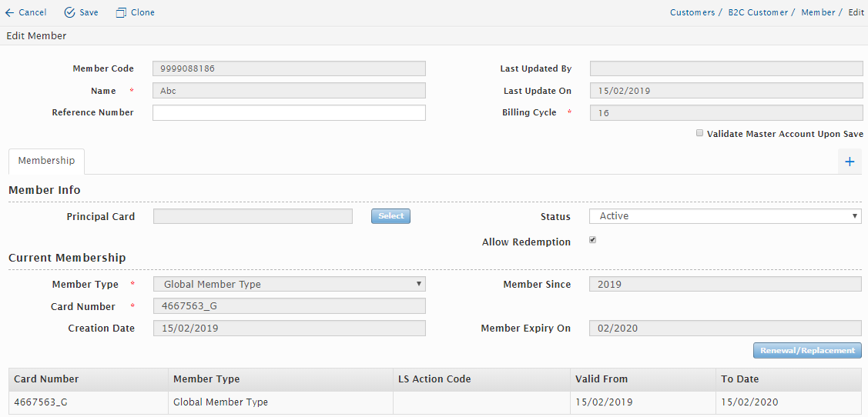The height and width of the screenshot is (417, 868).
Task: Uncheck the Allow Redemption checkbox
Action: point(592,240)
